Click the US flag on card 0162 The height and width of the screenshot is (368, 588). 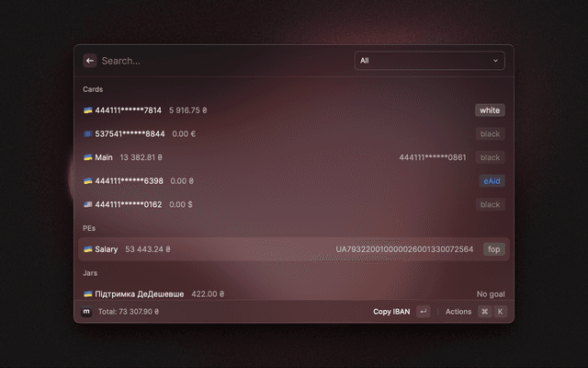click(88, 205)
